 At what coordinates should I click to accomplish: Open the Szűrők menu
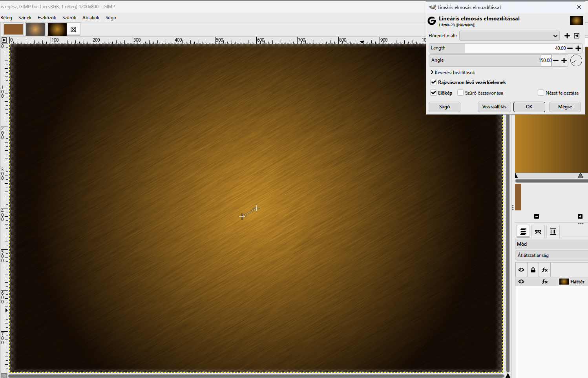pyautogui.click(x=69, y=18)
